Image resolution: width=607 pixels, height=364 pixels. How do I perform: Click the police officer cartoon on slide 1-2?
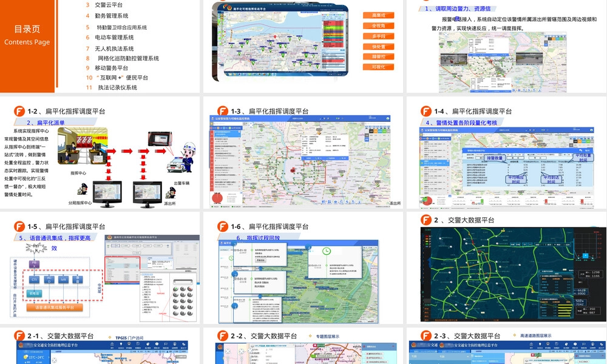click(189, 156)
